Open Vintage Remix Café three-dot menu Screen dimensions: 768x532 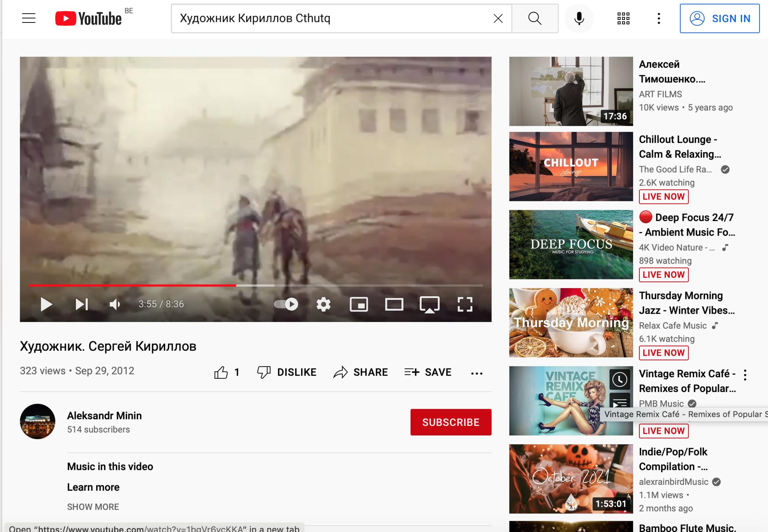click(745, 375)
